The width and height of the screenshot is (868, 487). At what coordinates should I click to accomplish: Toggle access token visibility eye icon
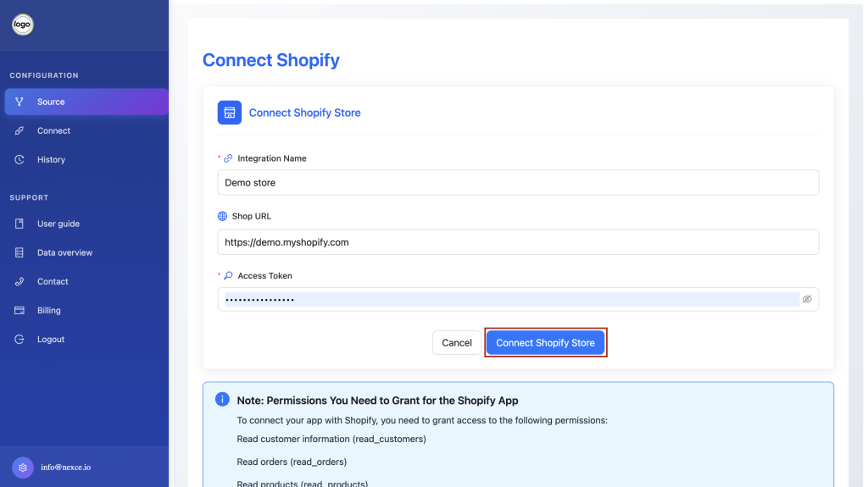pos(807,299)
